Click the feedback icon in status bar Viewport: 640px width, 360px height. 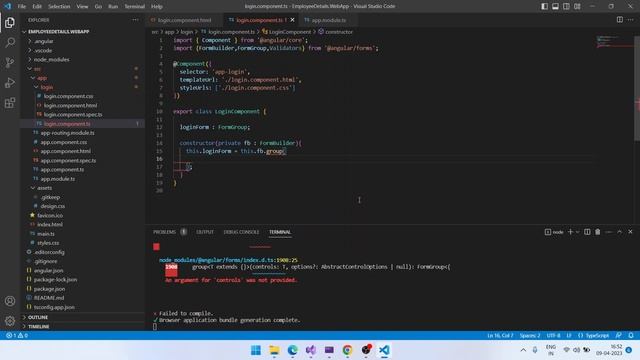pos(619,335)
